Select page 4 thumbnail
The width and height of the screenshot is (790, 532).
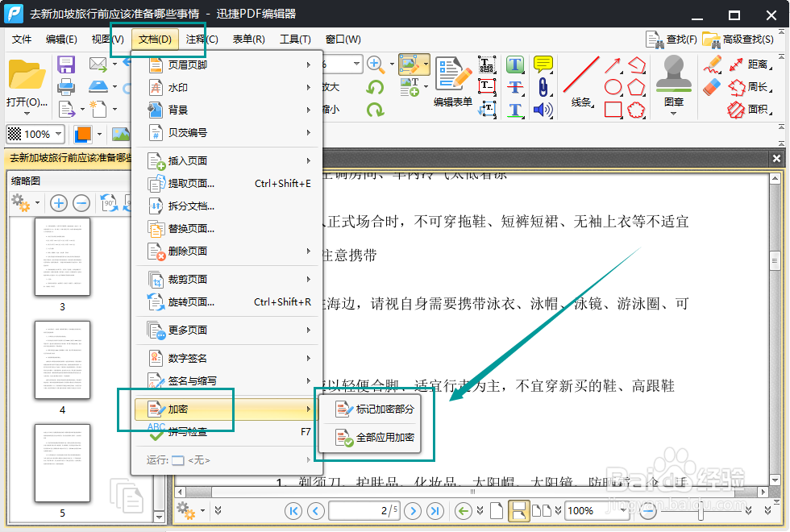tap(63, 360)
